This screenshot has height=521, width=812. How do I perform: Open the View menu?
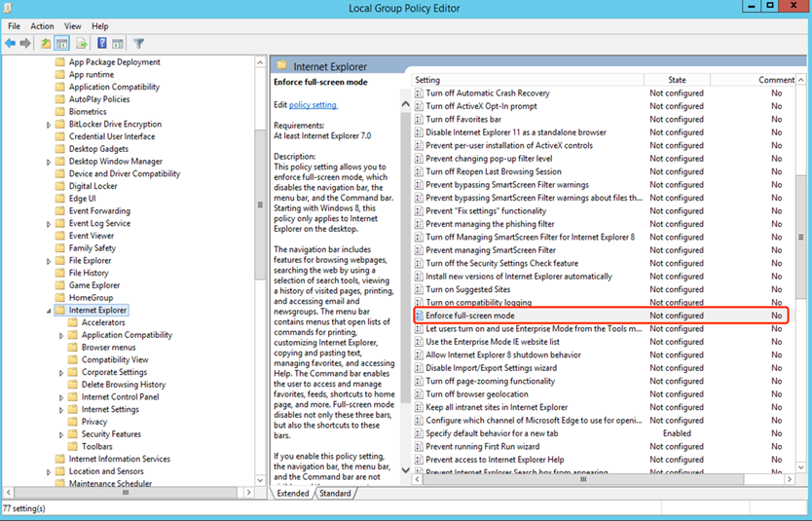click(72, 26)
